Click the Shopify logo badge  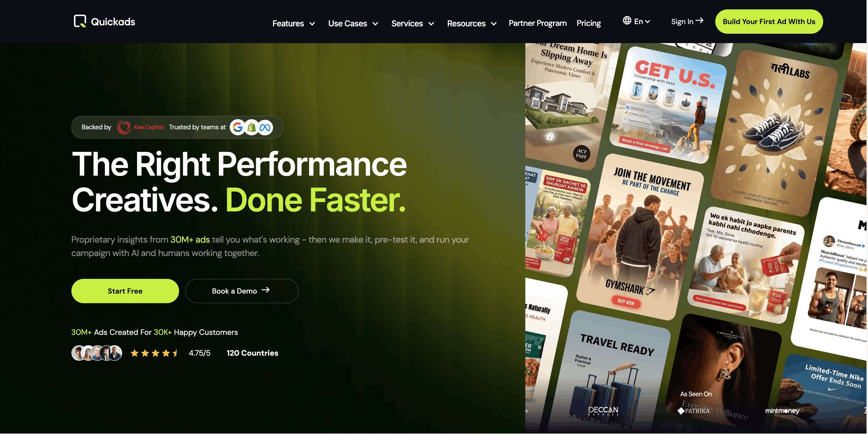pyautogui.click(x=251, y=128)
